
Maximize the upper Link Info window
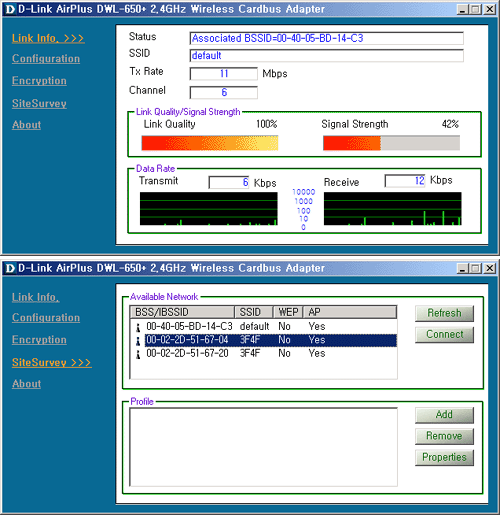pos(475,9)
